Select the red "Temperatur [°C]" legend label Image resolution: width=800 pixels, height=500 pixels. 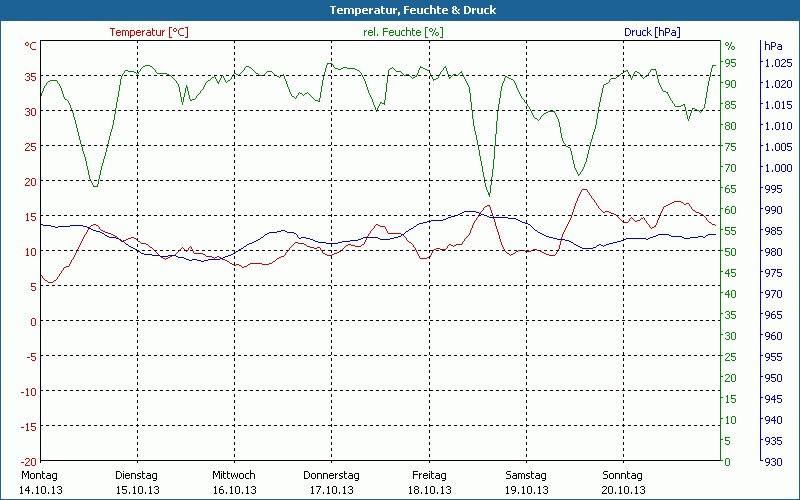click(149, 32)
